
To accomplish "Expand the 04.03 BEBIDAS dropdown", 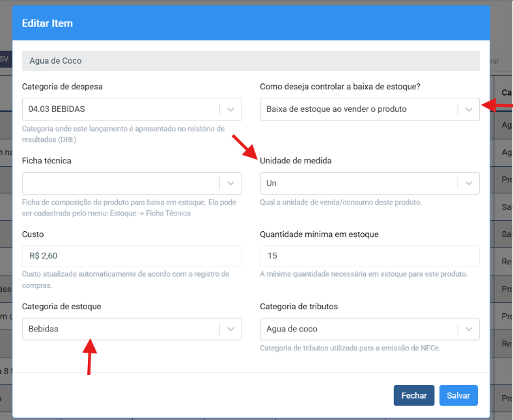I will (132, 109).
